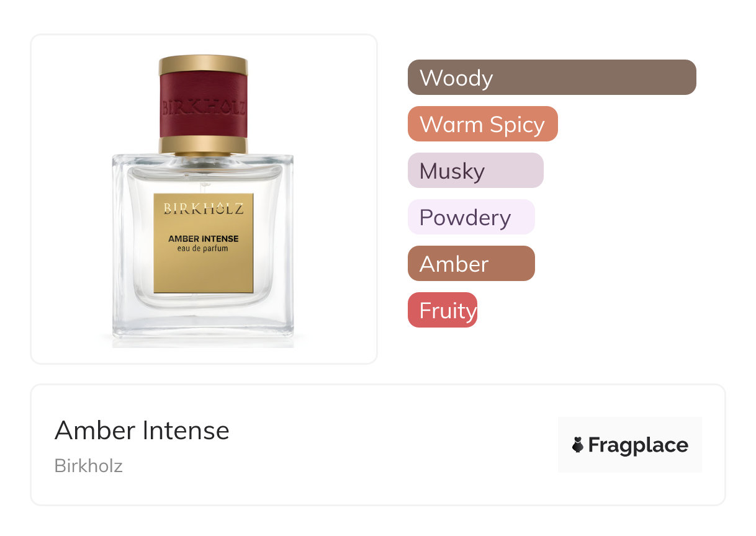This screenshot has height=536, width=756.
Task: Pick the Powdery accord bar
Action: pyautogui.click(x=471, y=217)
